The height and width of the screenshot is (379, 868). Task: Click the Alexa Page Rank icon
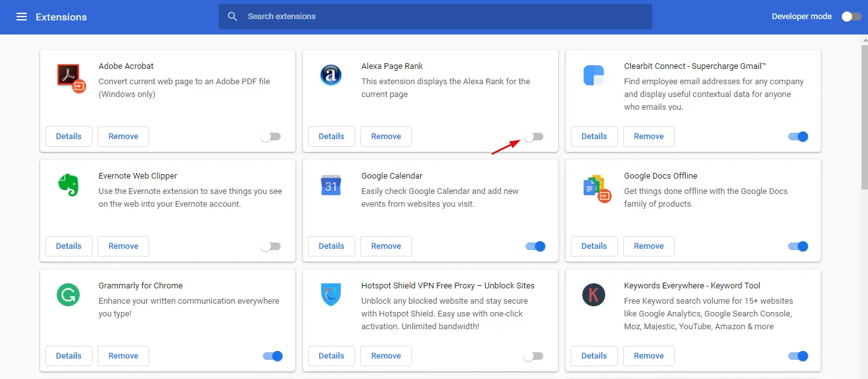click(x=330, y=75)
